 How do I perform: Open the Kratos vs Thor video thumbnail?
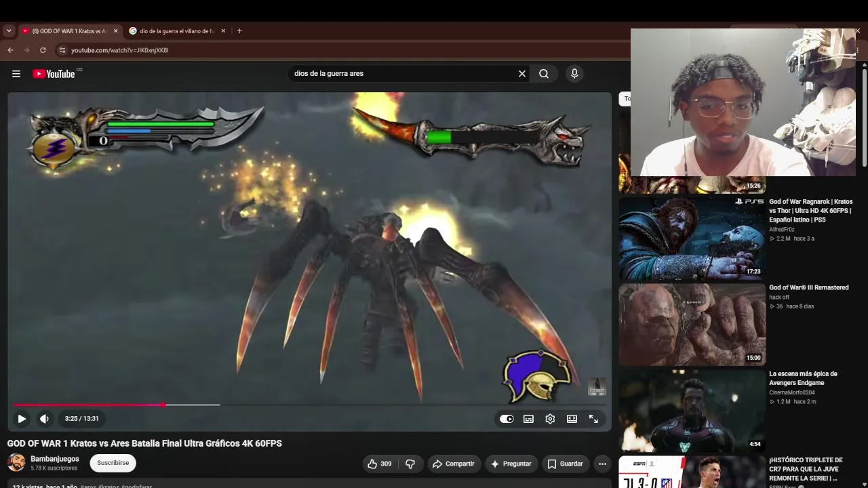[x=692, y=239]
